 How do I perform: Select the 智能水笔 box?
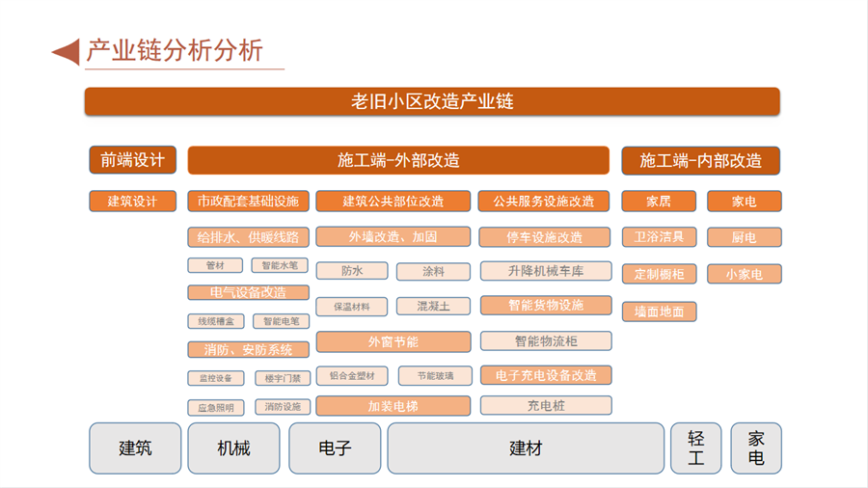[280, 265]
